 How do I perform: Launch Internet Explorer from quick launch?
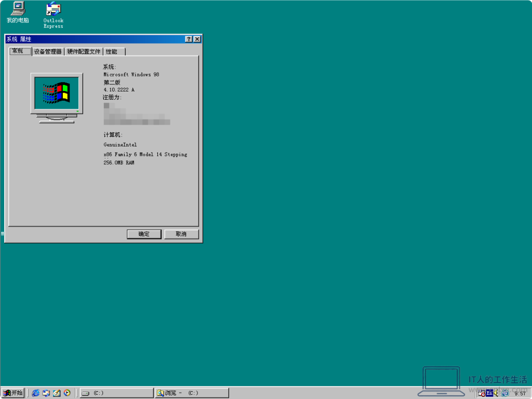[x=35, y=393]
